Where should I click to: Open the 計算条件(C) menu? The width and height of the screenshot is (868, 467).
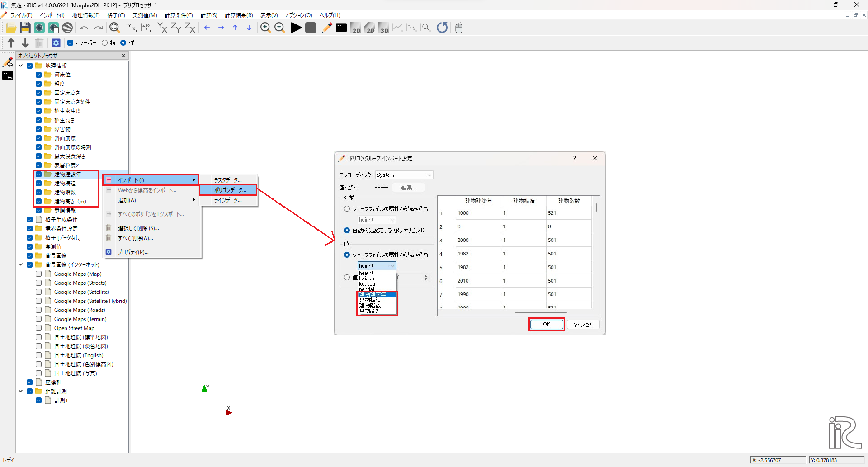[x=179, y=15]
